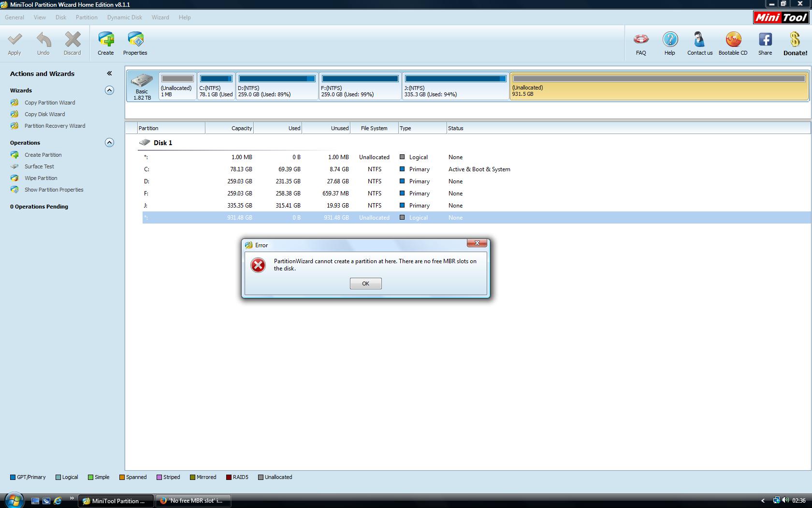
Task: Click the Copy Partition Wizard link
Action: [x=50, y=103]
